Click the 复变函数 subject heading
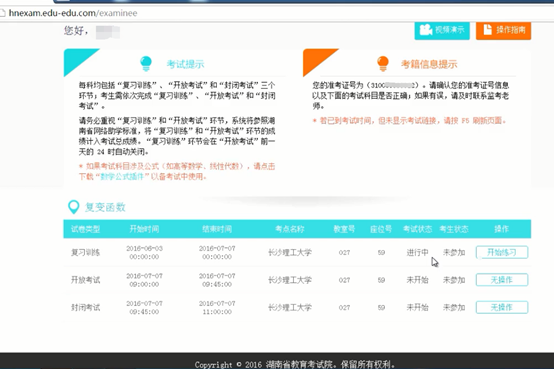The height and width of the screenshot is (369, 554). coord(105,207)
